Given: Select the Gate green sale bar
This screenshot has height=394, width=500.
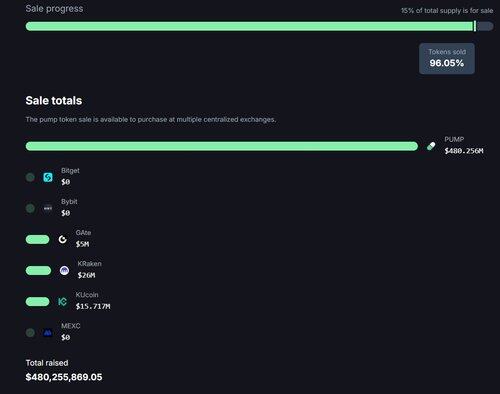Looking at the screenshot, I should (x=37, y=239).
